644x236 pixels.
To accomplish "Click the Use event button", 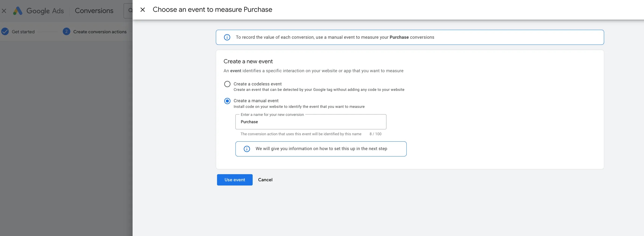I will 235,180.
